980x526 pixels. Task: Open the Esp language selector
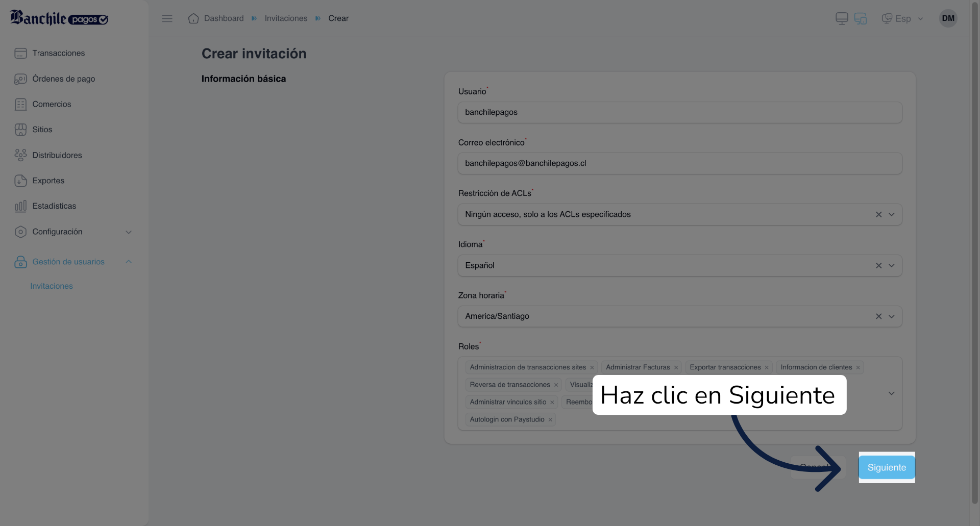click(x=902, y=18)
